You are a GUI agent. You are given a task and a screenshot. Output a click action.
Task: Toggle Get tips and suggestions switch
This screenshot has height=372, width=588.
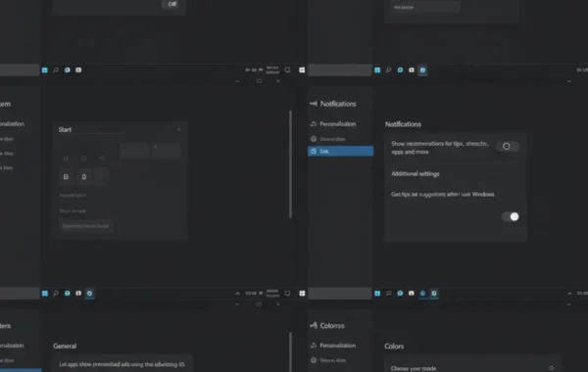[511, 216]
